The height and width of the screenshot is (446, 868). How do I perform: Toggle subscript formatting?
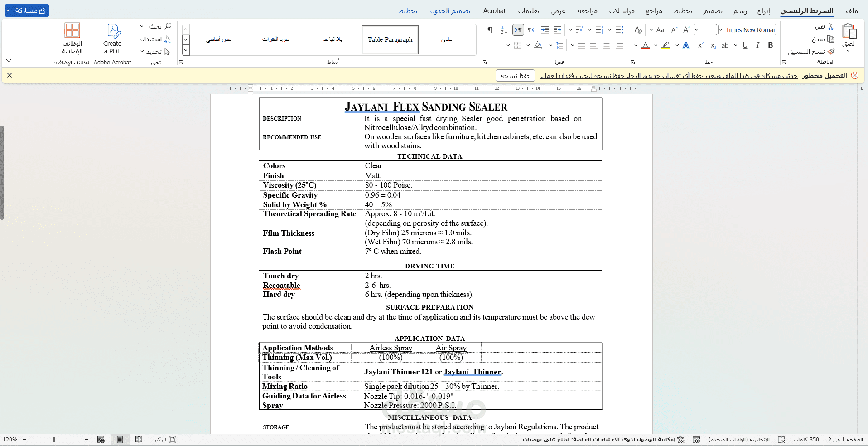point(714,45)
